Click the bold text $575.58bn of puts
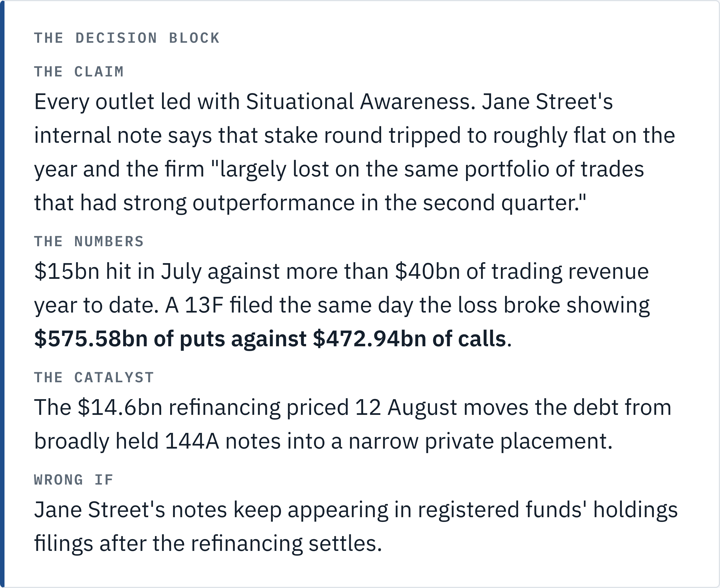720x588 pixels. pos(129,339)
